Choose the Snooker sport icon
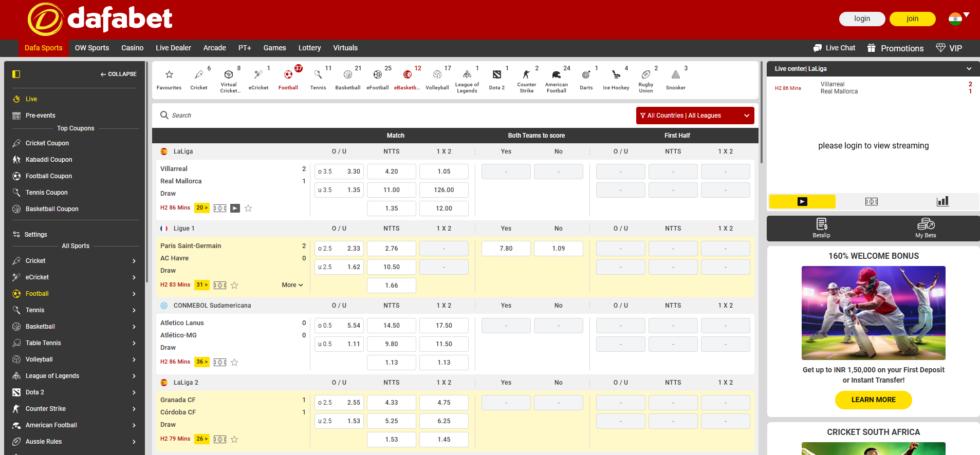 [x=675, y=79]
